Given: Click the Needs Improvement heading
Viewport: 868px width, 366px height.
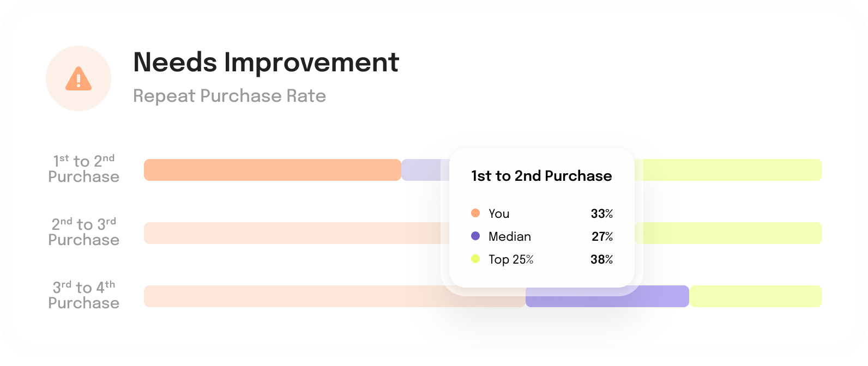Looking at the screenshot, I should (x=266, y=62).
